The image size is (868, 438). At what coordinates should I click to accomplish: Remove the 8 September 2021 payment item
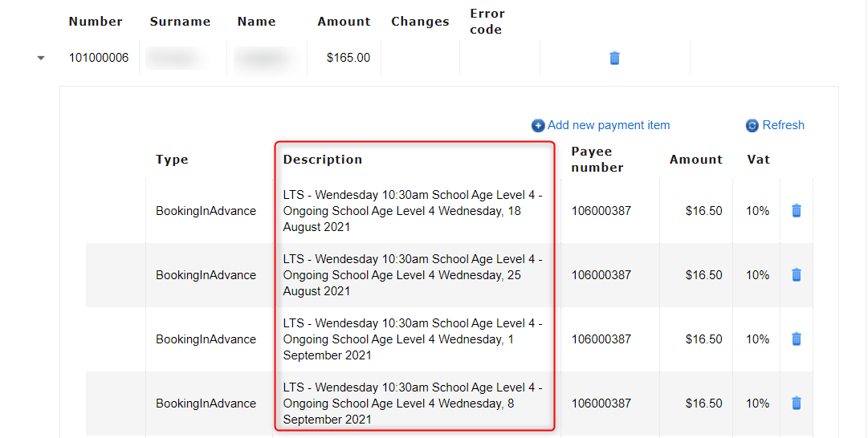(x=796, y=403)
